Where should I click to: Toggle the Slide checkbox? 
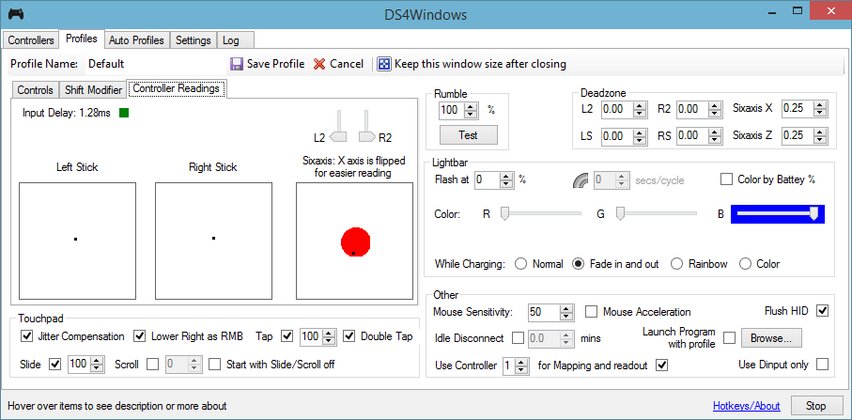coord(55,364)
